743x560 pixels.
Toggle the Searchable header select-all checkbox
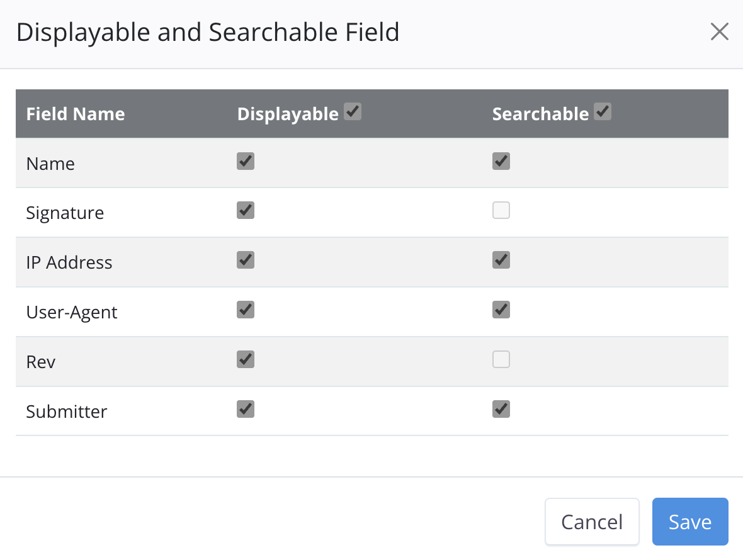tap(603, 112)
